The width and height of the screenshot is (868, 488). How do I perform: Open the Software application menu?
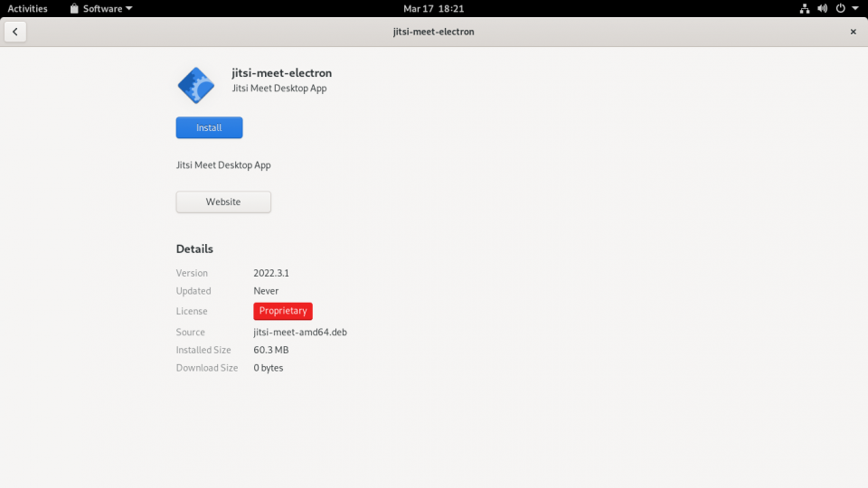[101, 8]
